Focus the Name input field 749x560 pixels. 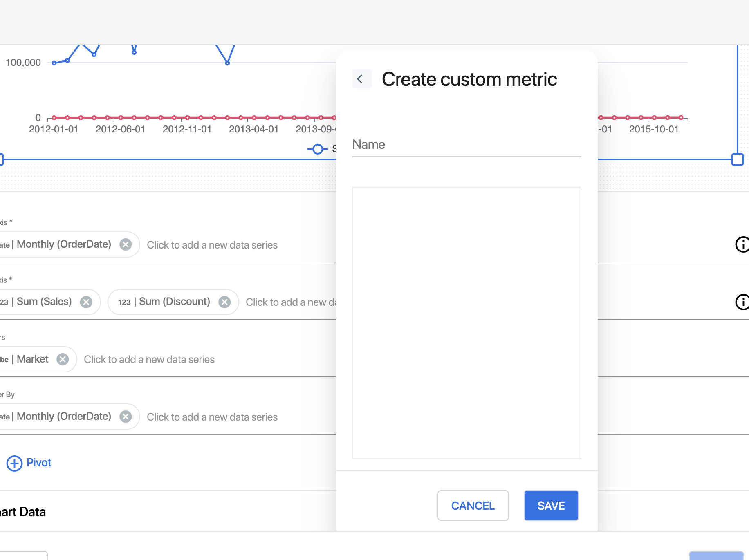pos(466,145)
